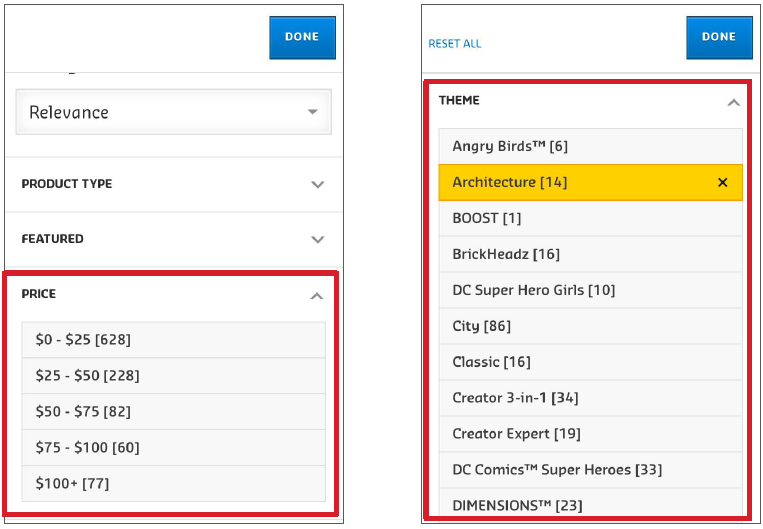Pick the DC Super Hero Girls theme
The width and height of the screenshot is (763, 529).
[x=590, y=290]
